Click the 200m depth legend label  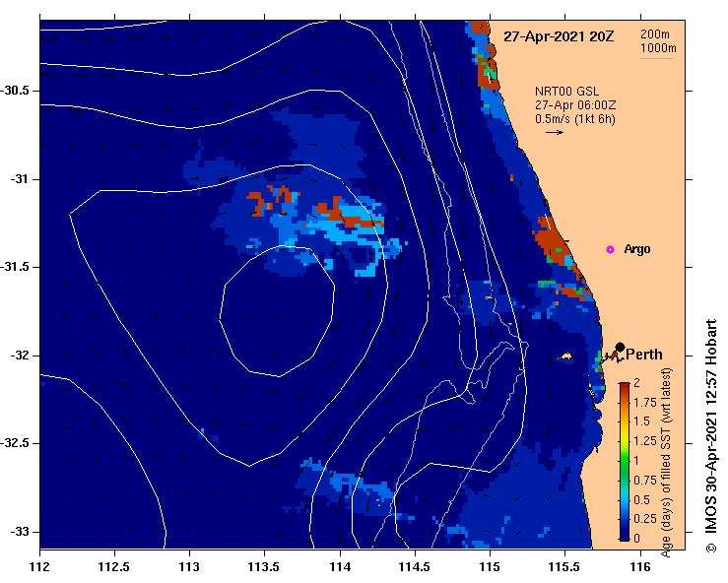tap(655, 34)
